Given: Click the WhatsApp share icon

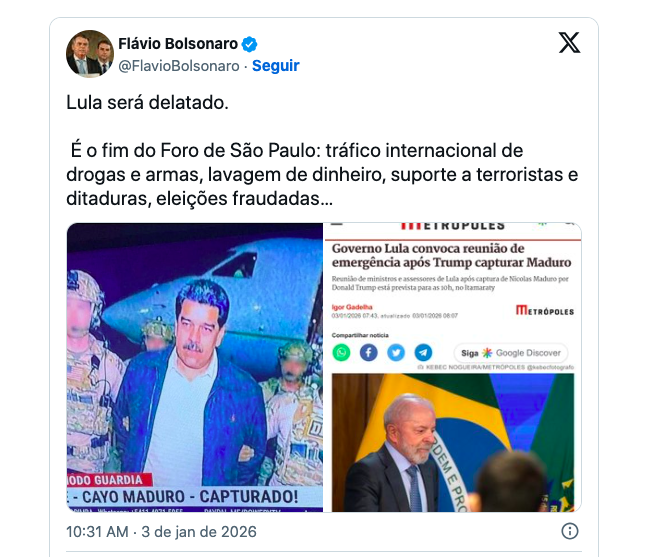Looking at the screenshot, I should tap(341, 353).
